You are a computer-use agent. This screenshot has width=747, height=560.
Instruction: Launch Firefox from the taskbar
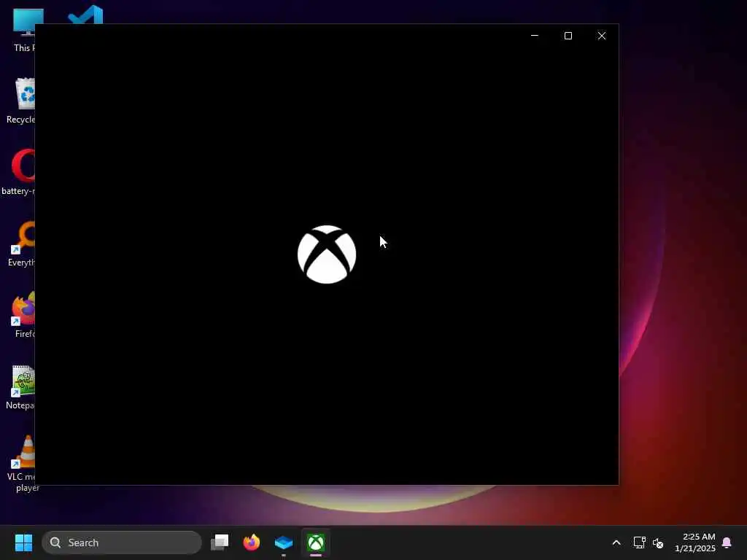point(252,542)
